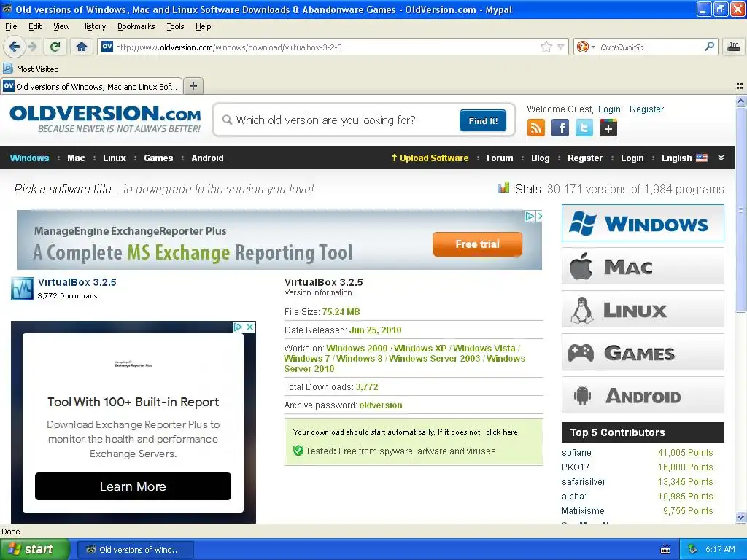747x560 pixels.
Task: Open the View menu
Action: tap(61, 26)
